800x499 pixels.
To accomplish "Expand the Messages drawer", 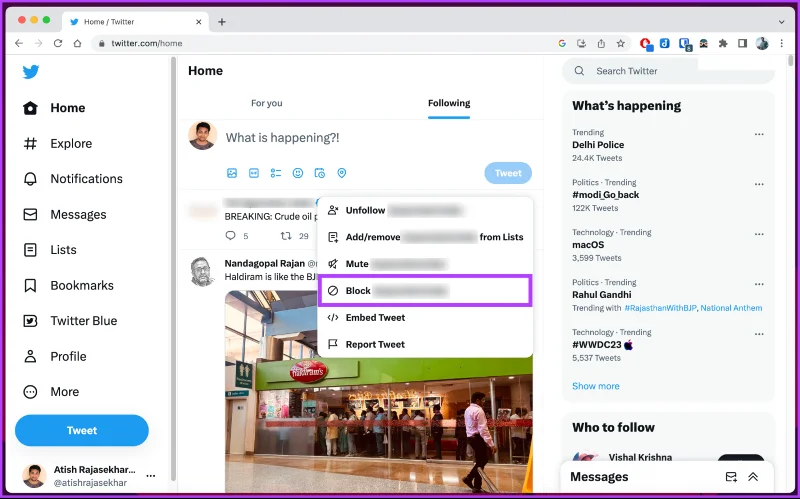I will [x=753, y=477].
